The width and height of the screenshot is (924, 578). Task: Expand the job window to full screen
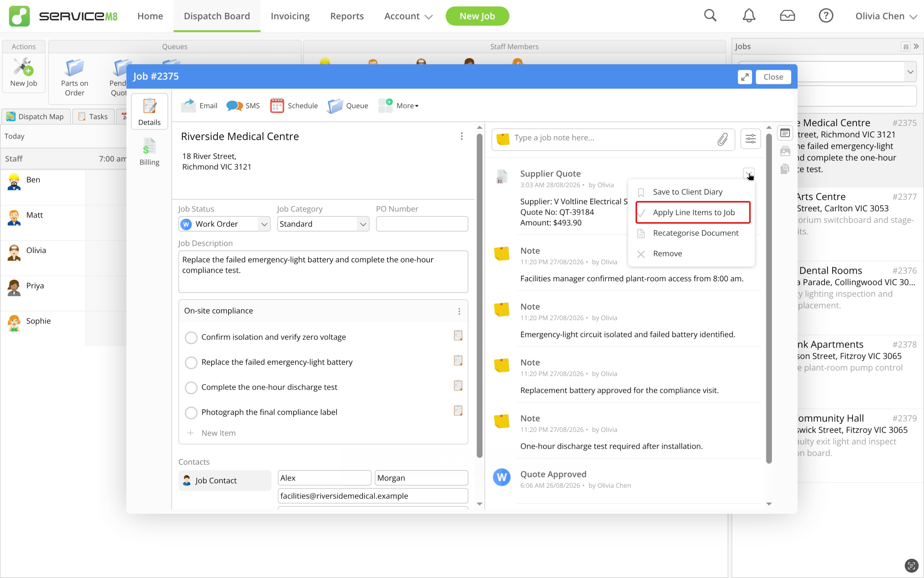pyautogui.click(x=745, y=77)
